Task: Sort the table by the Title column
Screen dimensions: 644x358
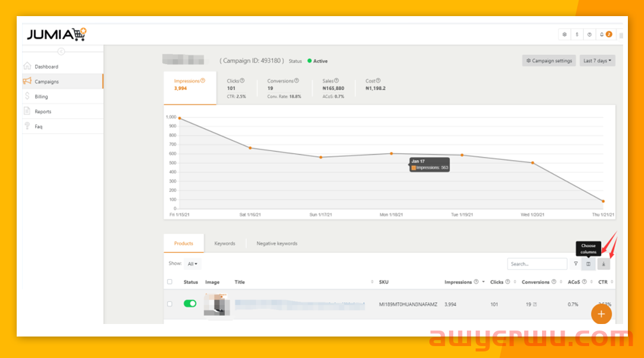Action: 372,282
